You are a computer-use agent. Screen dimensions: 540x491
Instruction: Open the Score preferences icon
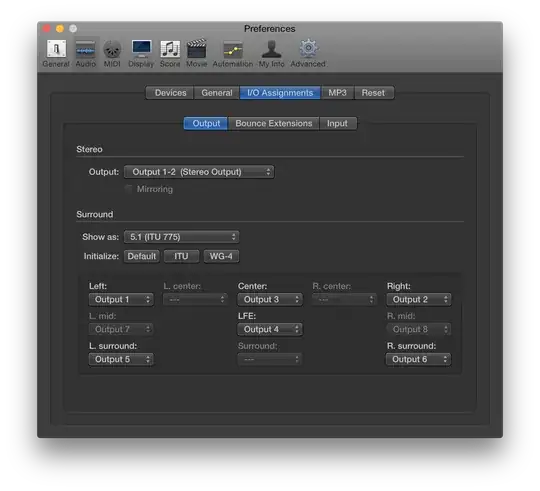(170, 53)
